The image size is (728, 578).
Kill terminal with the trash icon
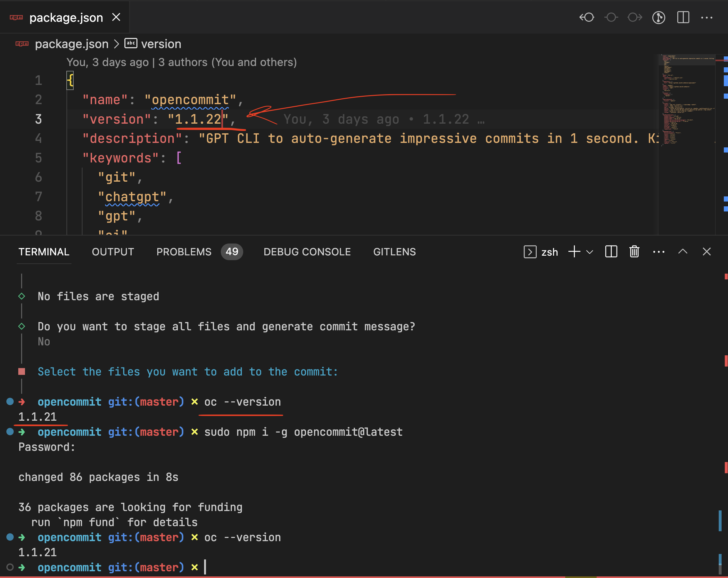click(x=634, y=252)
